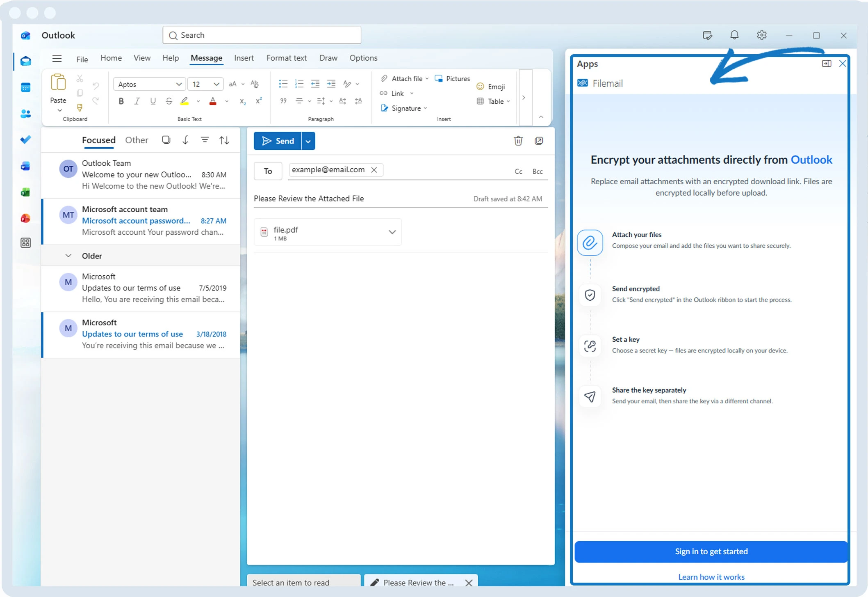Discard draft with trash icon
The image size is (868, 597).
(518, 141)
